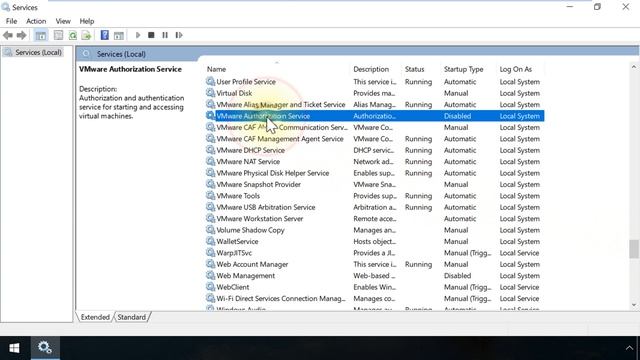
Task: Select VMware CAF Management Agent Service row
Action: pyautogui.click(x=374, y=139)
